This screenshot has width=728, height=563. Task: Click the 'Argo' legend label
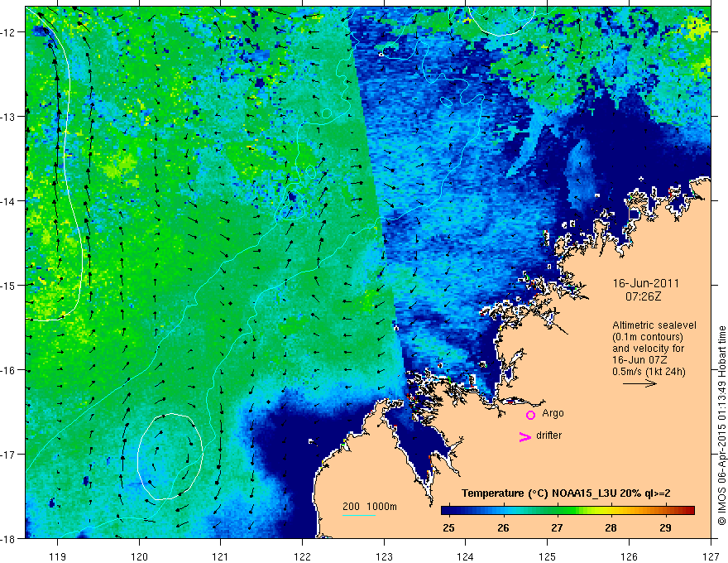tap(553, 413)
